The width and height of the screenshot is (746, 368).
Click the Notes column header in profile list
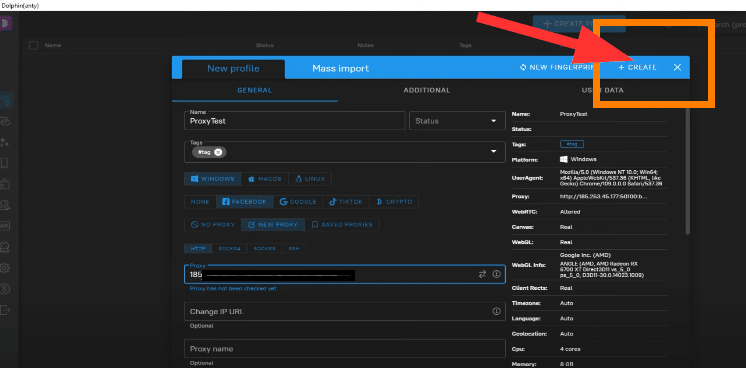[x=365, y=45]
